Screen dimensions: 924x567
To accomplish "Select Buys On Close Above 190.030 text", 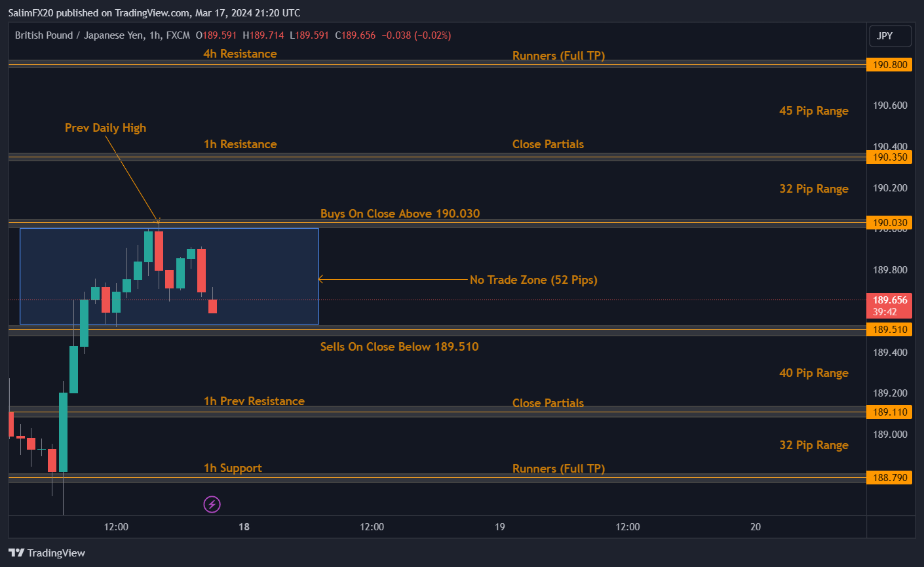I will click(x=400, y=214).
